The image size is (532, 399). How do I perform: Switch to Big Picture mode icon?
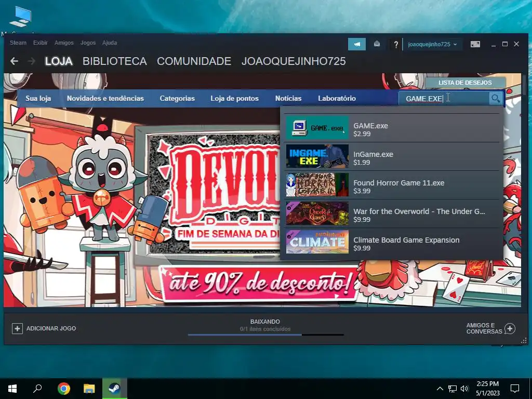coord(475,44)
